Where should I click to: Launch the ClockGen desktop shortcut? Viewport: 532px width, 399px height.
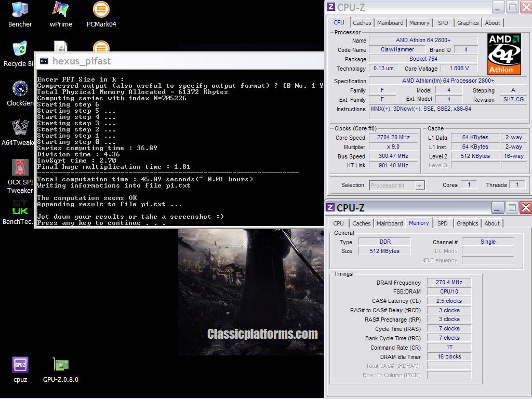point(20,94)
